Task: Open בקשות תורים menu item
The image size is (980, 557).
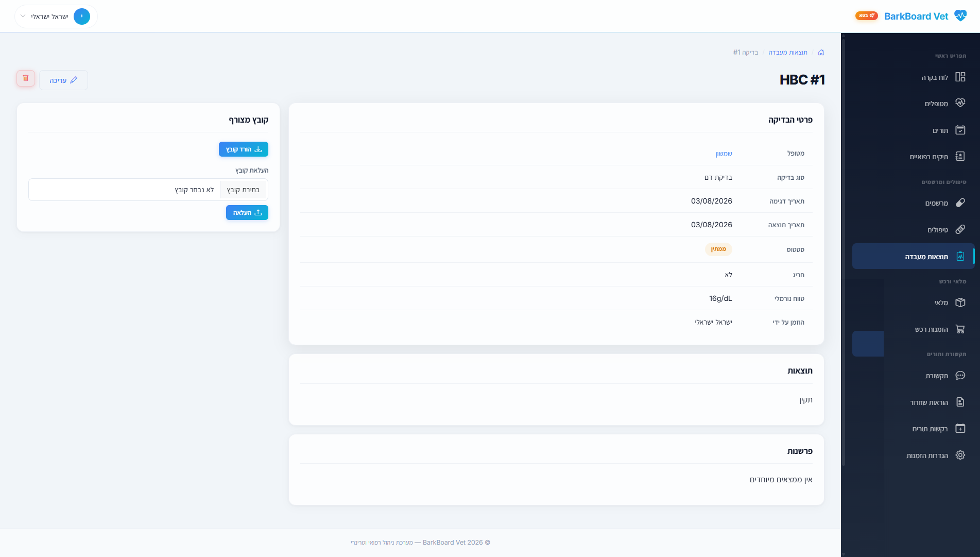Action: (x=914, y=429)
